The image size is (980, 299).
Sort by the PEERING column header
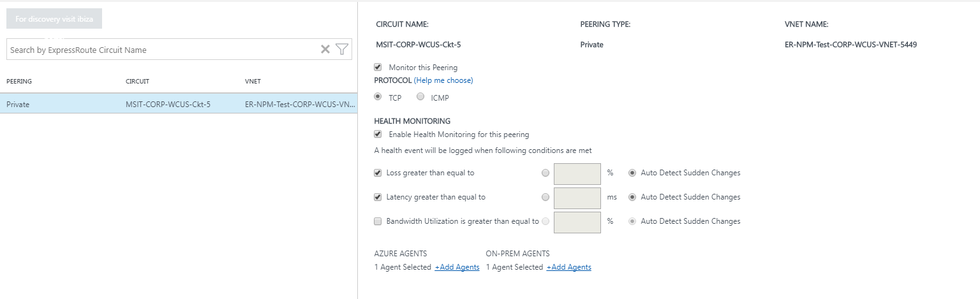19,82
